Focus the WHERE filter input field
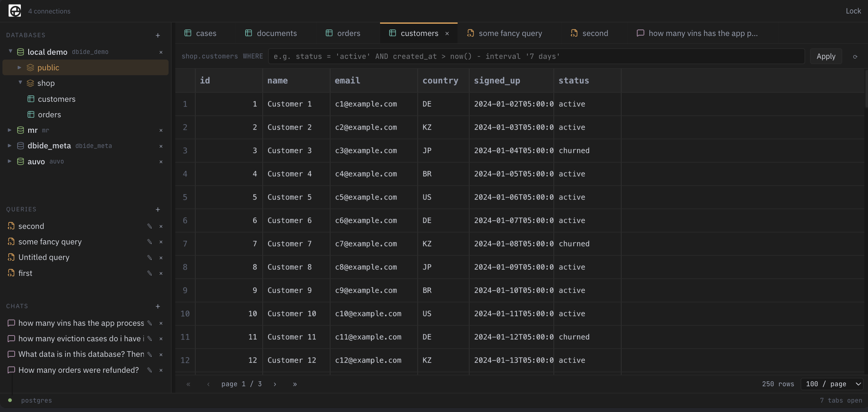The width and height of the screenshot is (868, 412). [x=536, y=56]
